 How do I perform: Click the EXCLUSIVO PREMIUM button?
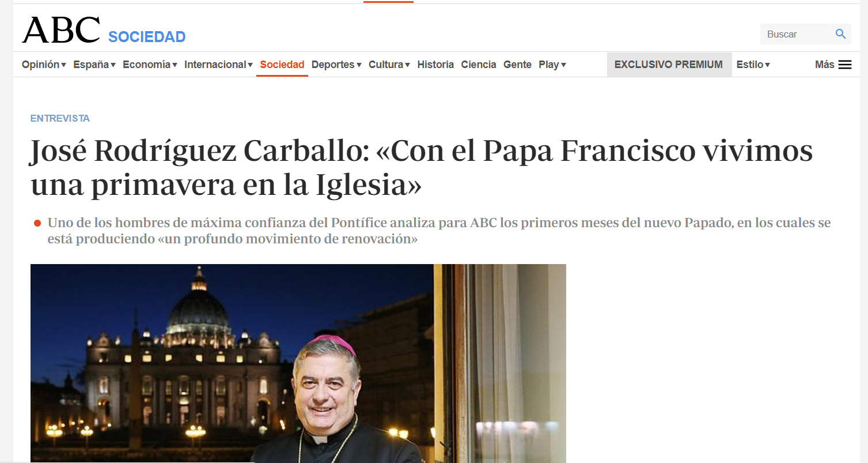(x=669, y=65)
